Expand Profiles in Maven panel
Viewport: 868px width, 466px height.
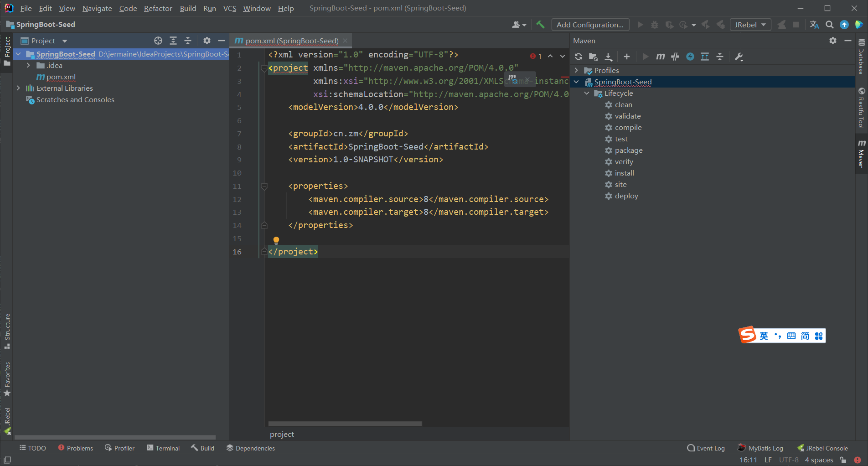pos(576,70)
